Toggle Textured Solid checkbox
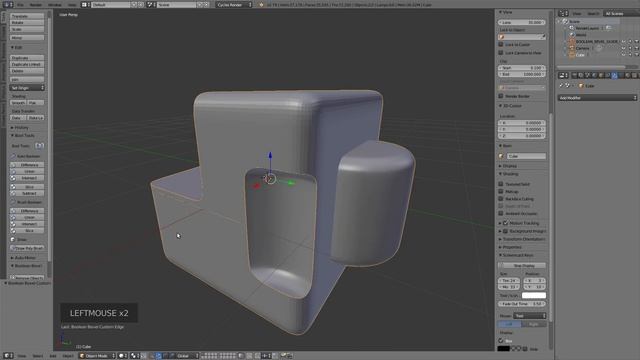This screenshot has height=360, width=640. pyautogui.click(x=501, y=184)
